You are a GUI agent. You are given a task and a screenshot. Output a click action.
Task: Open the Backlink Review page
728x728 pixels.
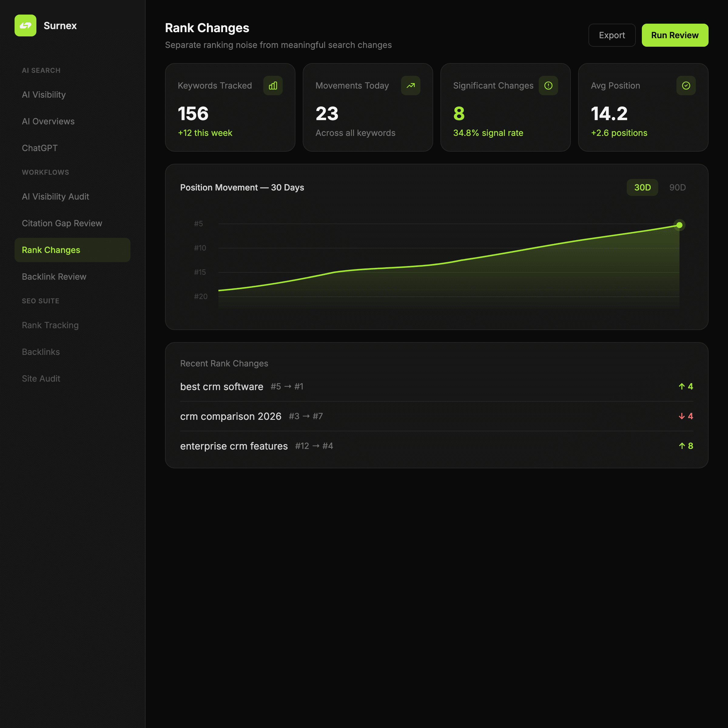[54, 277]
